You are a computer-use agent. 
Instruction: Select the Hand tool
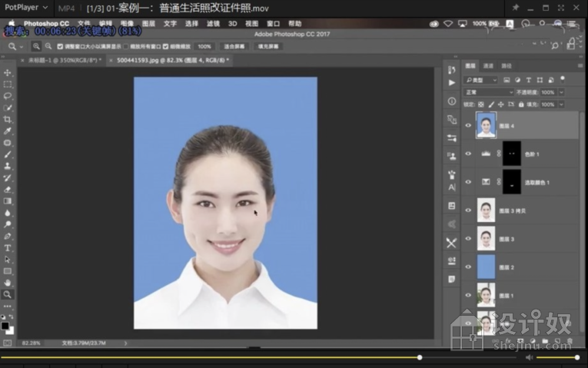click(x=7, y=283)
